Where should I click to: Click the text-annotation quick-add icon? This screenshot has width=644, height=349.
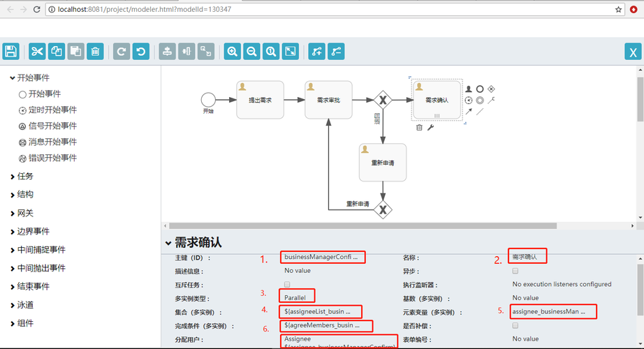(x=491, y=100)
